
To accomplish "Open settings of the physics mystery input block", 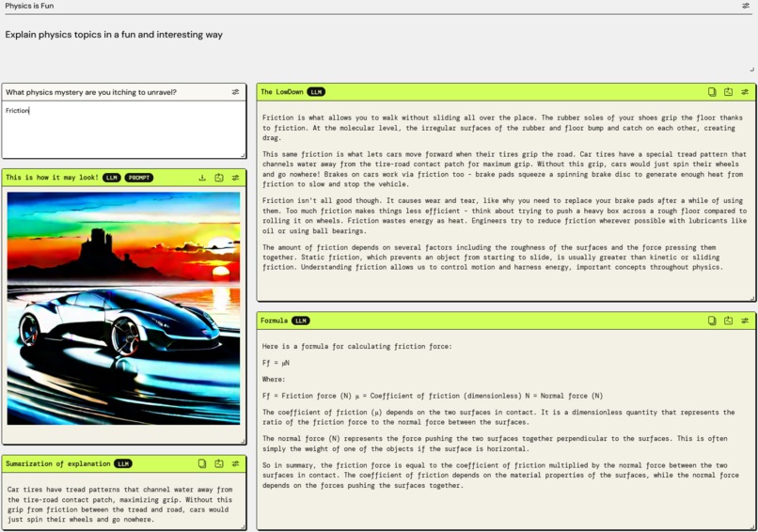I will click(235, 92).
